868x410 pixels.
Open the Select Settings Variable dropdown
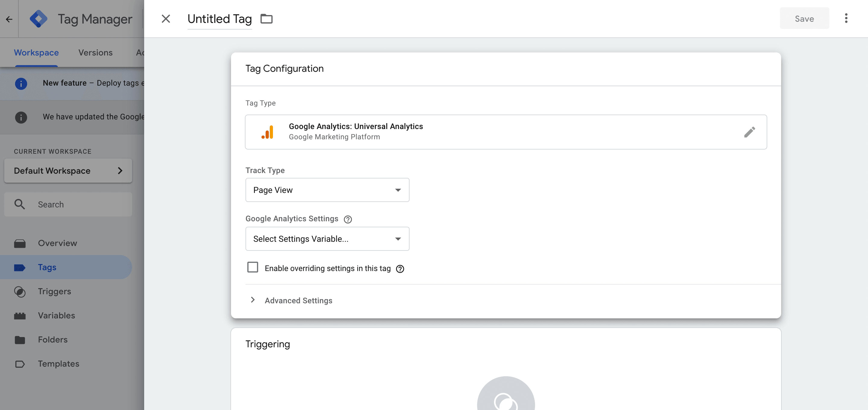coord(327,239)
